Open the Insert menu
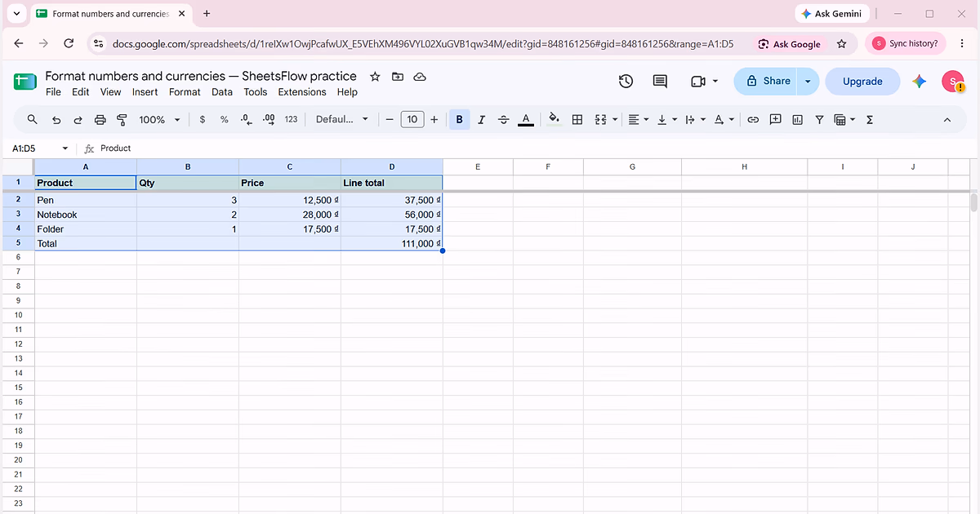Viewport: 980px width, 514px height. (x=145, y=92)
